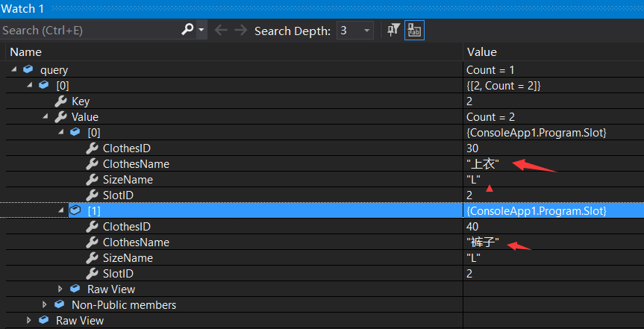Collapse the selected [1] slot item
The height and width of the screenshot is (329, 644).
(x=60, y=211)
